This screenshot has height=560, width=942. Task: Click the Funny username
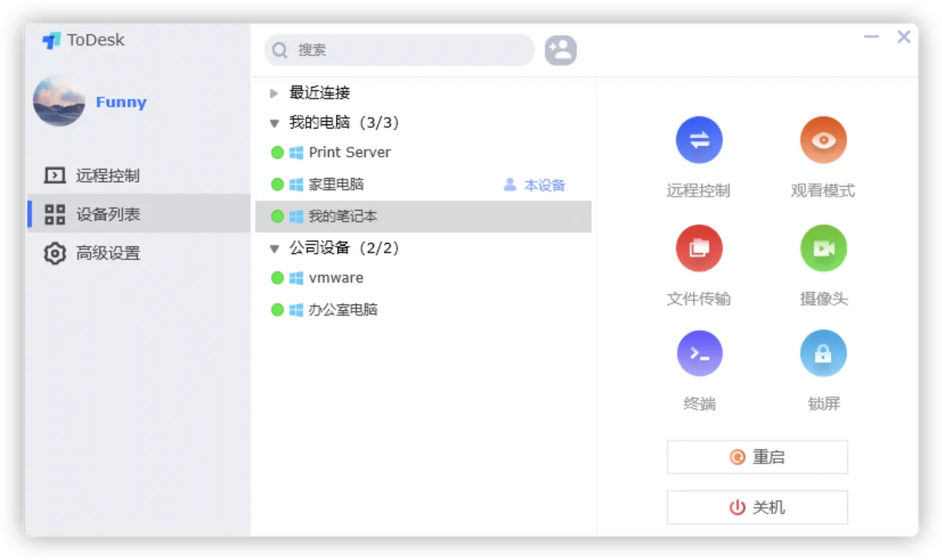(121, 102)
